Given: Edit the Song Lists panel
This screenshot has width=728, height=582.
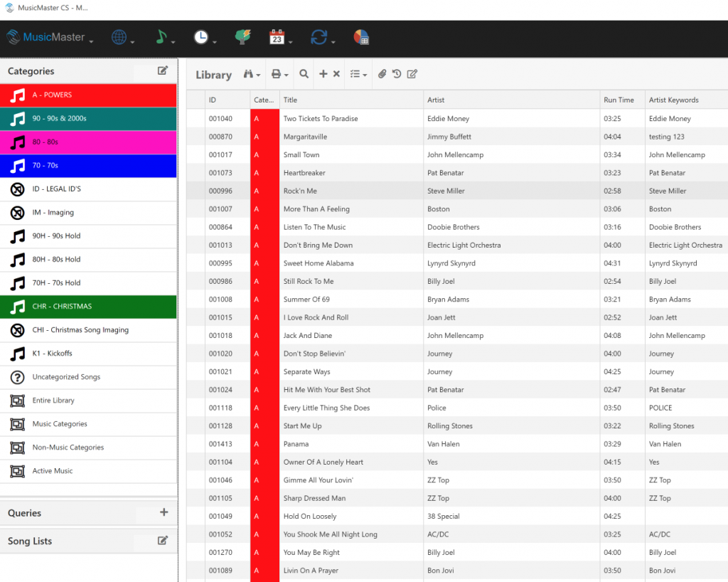Looking at the screenshot, I should click(163, 540).
